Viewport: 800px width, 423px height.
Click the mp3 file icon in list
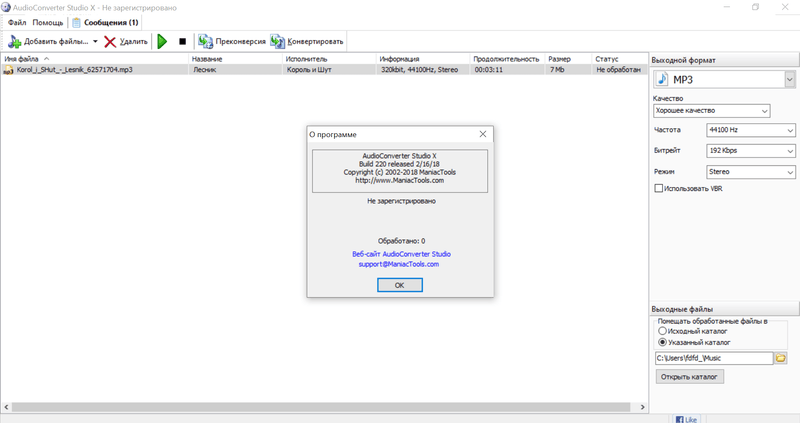[x=8, y=70]
